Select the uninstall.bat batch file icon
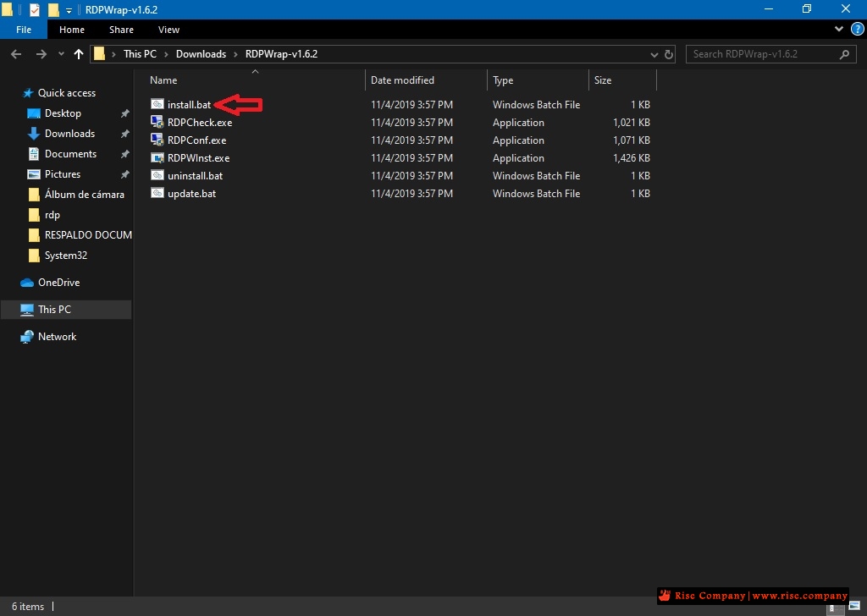The width and height of the screenshot is (867, 616). (x=157, y=176)
